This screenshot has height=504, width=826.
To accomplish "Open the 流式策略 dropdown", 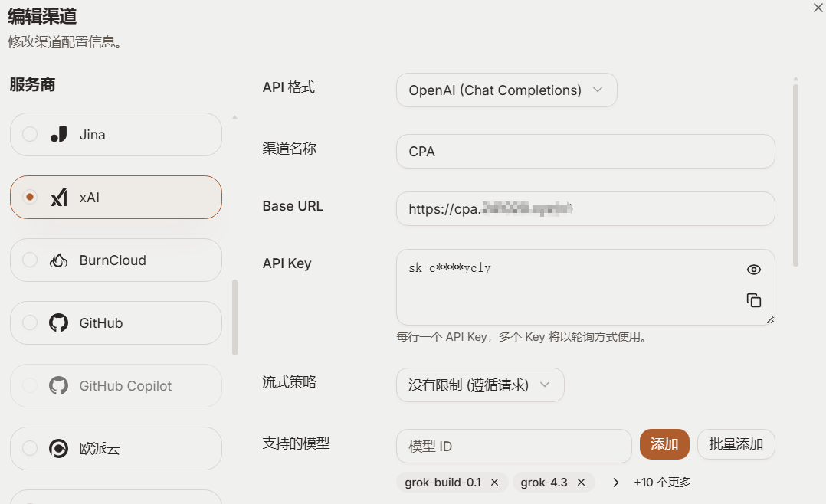I will pos(480,385).
